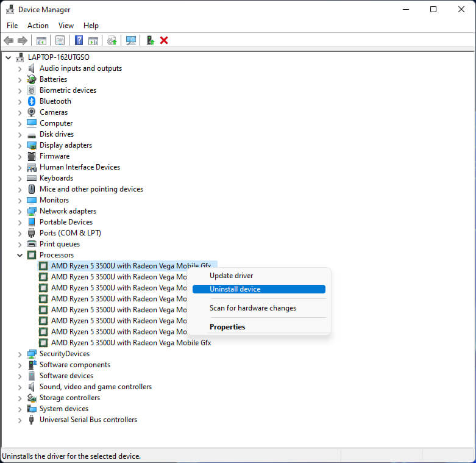The image size is (476, 463).
Task: Click the Processors category icon
Action: [32, 255]
